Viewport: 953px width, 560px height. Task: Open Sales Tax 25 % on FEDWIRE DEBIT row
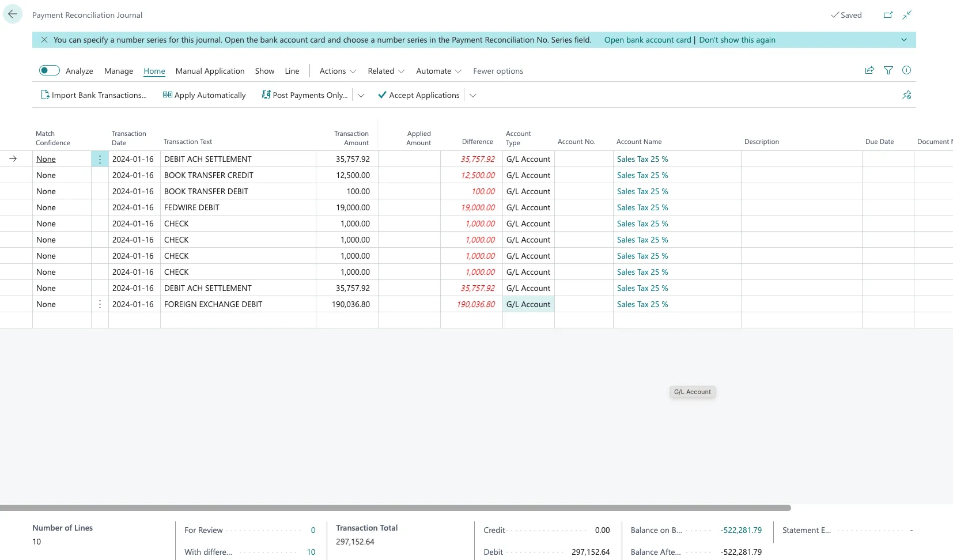642,207
